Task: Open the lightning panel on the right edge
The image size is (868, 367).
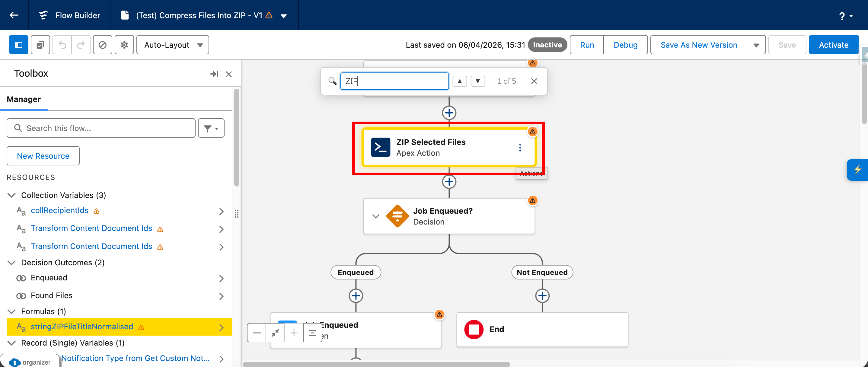Action: tap(858, 170)
